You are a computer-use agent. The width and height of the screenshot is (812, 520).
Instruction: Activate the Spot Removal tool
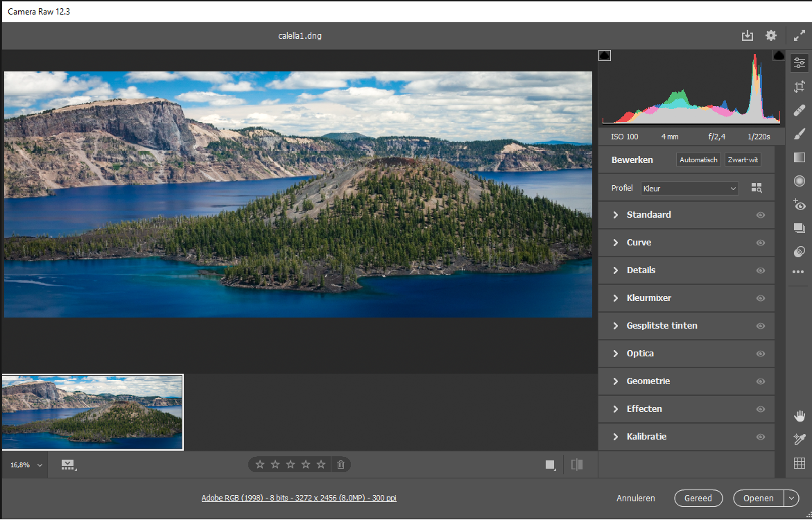tap(799, 110)
